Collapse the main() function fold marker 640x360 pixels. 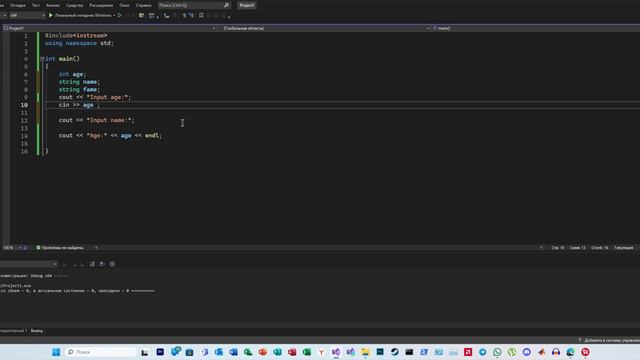(x=42, y=59)
